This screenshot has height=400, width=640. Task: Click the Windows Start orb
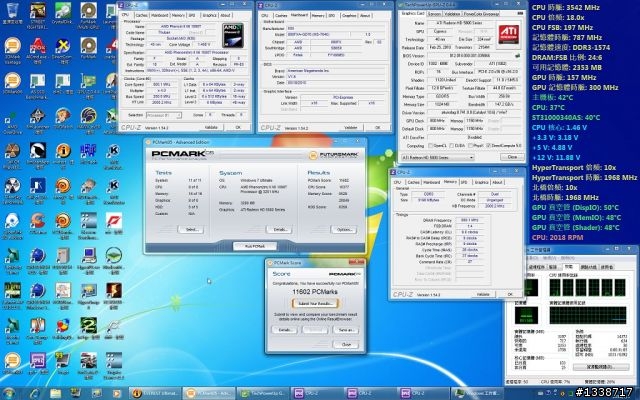pyautogui.click(x=9, y=393)
